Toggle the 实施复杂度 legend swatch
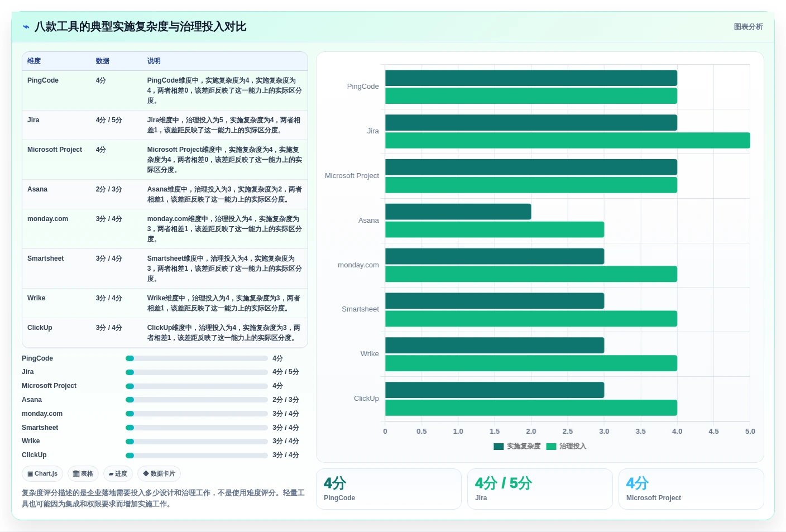The width and height of the screenshot is (786, 532). (499, 446)
